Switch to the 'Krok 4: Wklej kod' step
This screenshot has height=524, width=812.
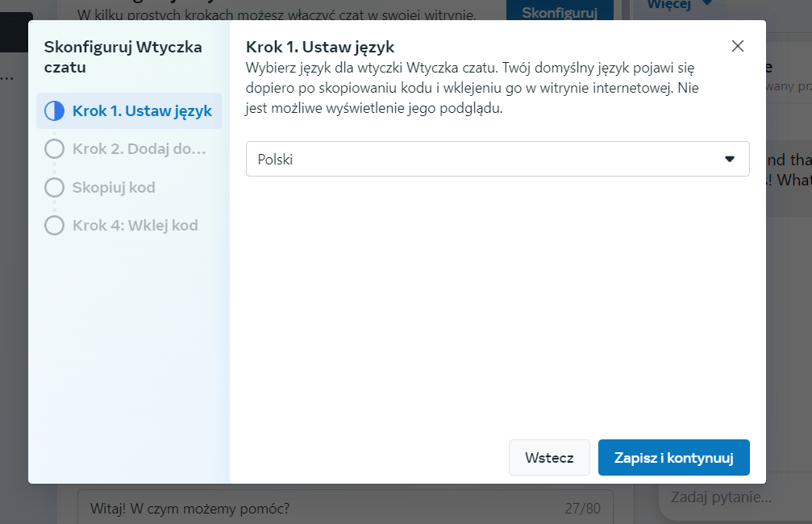click(135, 226)
